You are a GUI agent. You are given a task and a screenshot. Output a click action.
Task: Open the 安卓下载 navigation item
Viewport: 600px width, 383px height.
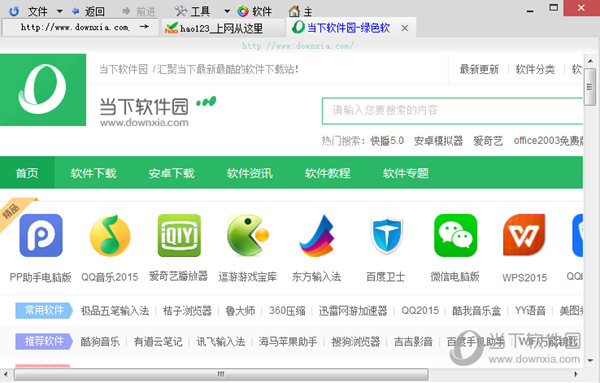[x=171, y=173]
